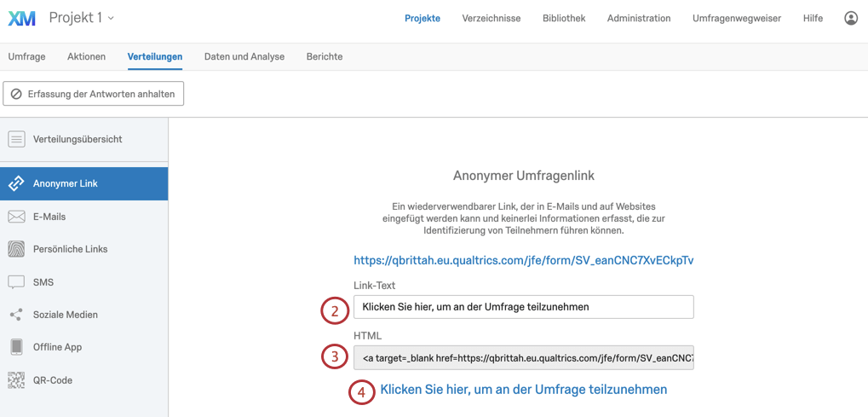Screen dimensions: 868x417
Task: Click the Ein wiederverwendbarer Link description text
Action: [524, 218]
